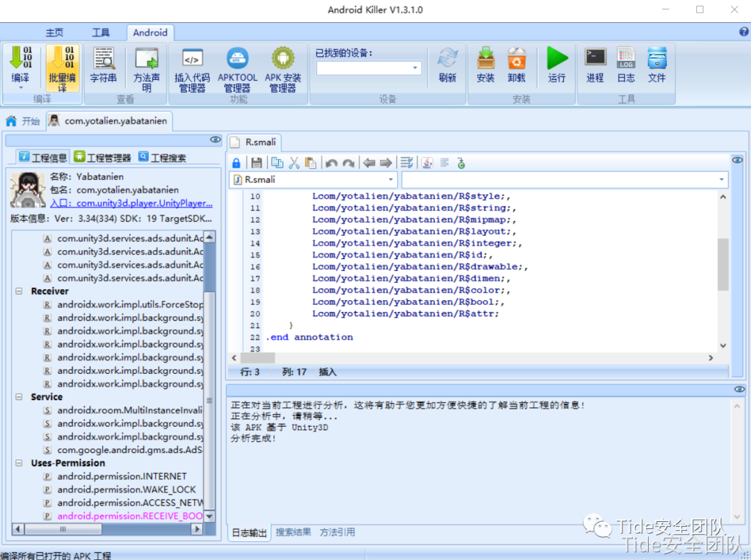This screenshot has width=751, height=560.
Task: Click the 安装 install icon
Action: click(485, 58)
